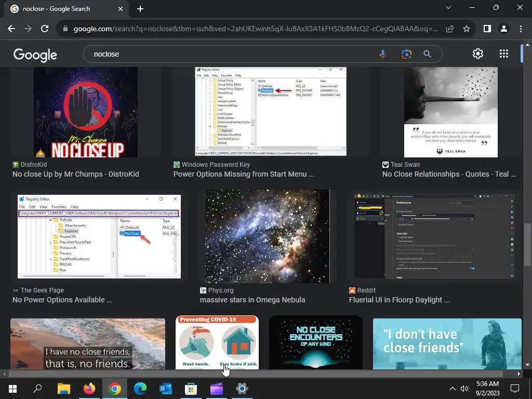532x399 pixels.
Task: Open the Preventing COVID-19 image
Action: coord(217,342)
